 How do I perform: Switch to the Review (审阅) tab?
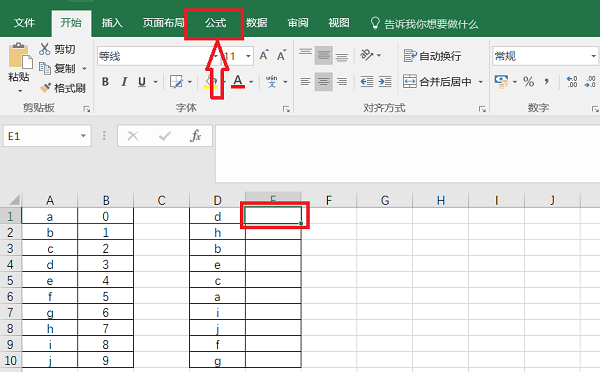pos(298,23)
